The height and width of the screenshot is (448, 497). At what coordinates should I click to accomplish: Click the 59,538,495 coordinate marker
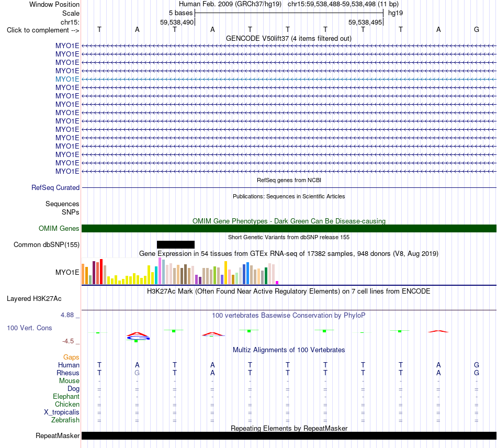(365, 22)
